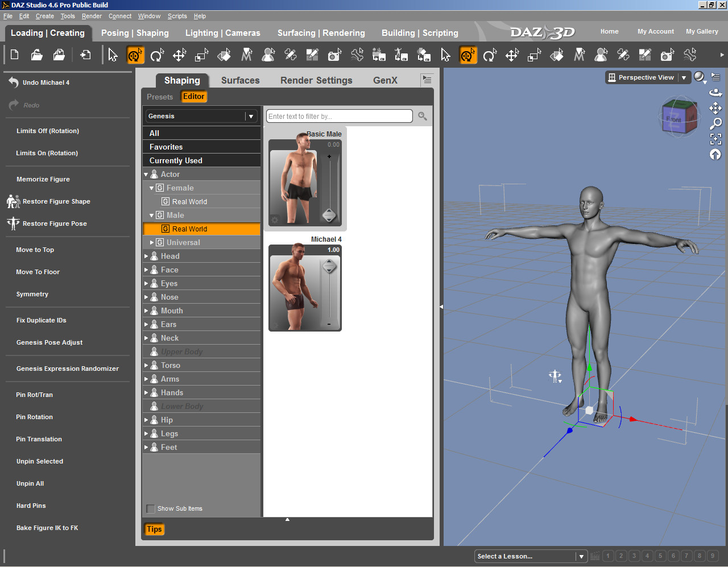Image resolution: width=728 pixels, height=567 pixels.
Task: Expand the Legs tree group
Action: (146, 433)
